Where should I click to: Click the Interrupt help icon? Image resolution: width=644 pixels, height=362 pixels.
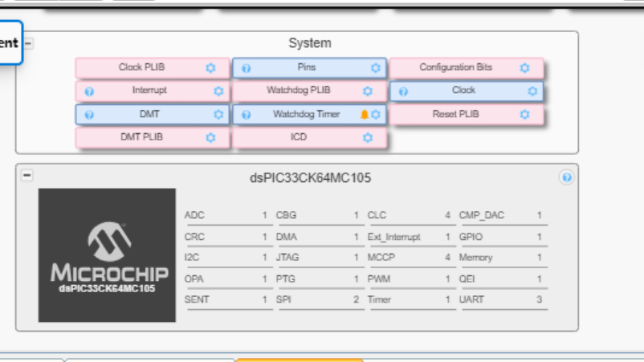tap(89, 92)
